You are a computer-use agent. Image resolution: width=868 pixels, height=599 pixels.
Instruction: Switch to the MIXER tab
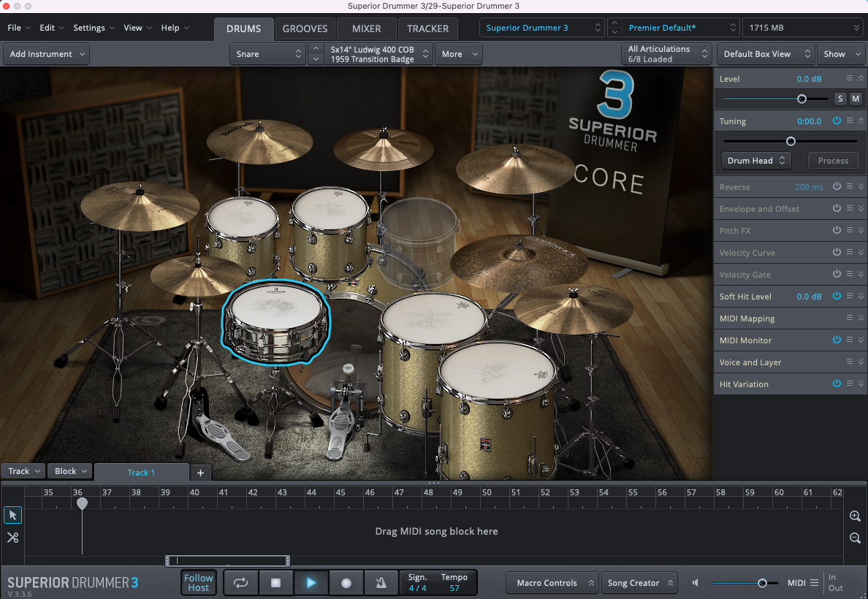click(x=367, y=28)
